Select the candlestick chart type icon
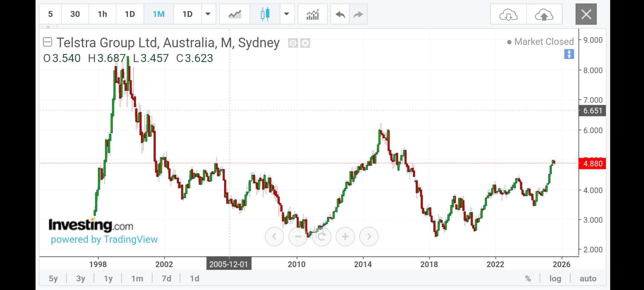The image size is (644, 290). 265,14
